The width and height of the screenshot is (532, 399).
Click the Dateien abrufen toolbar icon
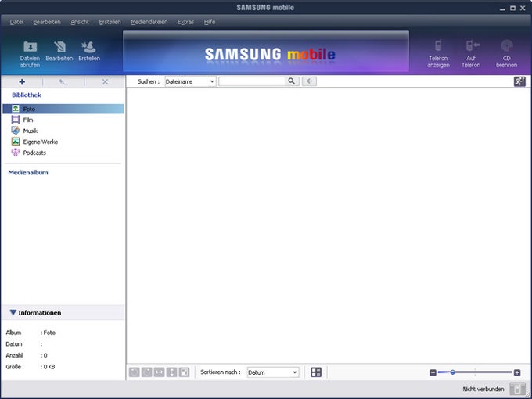(30, 54)
